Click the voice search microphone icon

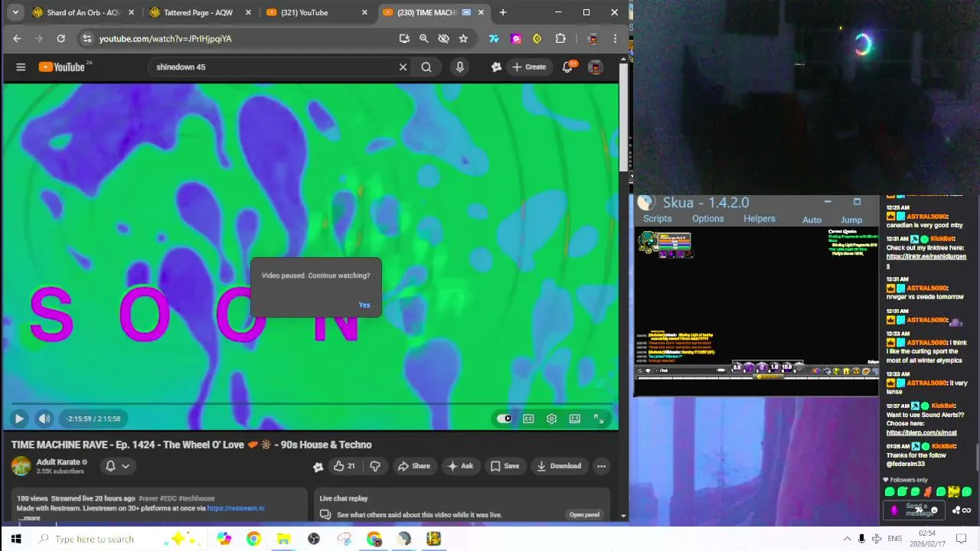[459, 67]
